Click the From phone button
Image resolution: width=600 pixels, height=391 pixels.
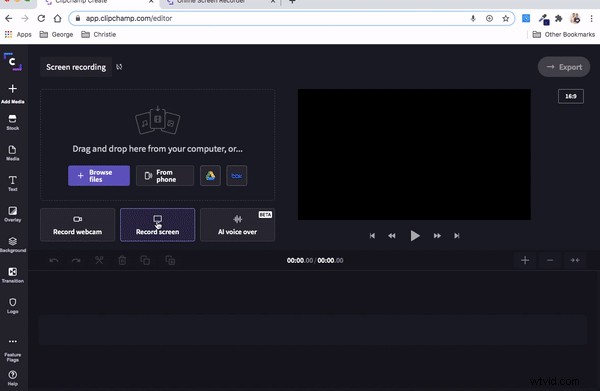tap(165, 176)
